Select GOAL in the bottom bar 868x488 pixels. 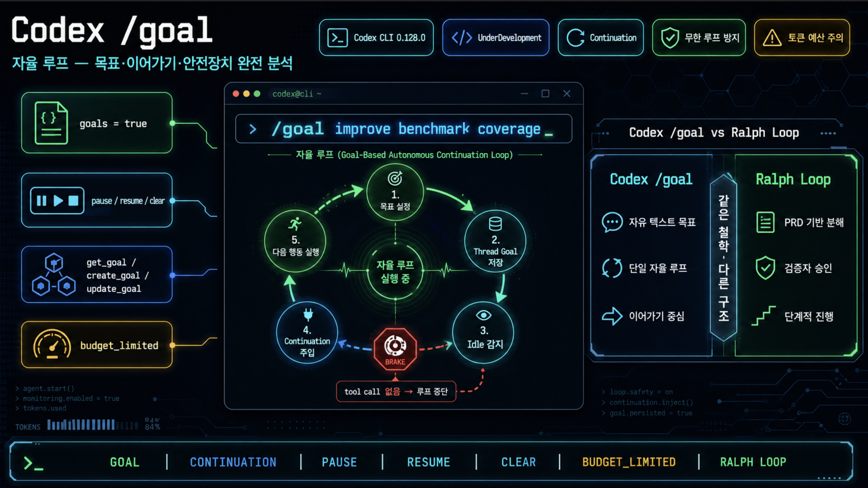[x=125, y=462]
